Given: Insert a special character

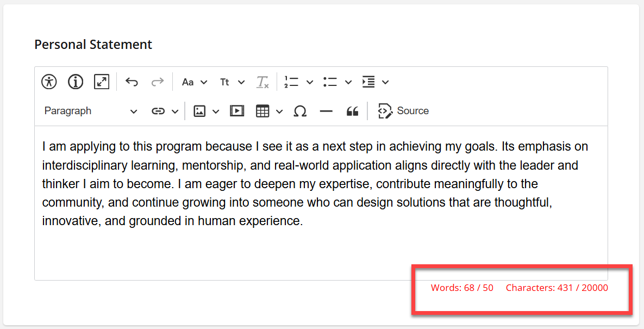Looking at the screenshot, I should click(x=300, y=110).
